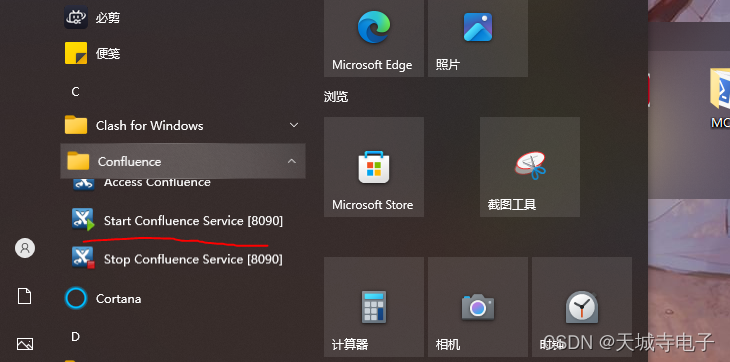Launch the 必剪 app
The image size is (730, 362).
(183, 18)
